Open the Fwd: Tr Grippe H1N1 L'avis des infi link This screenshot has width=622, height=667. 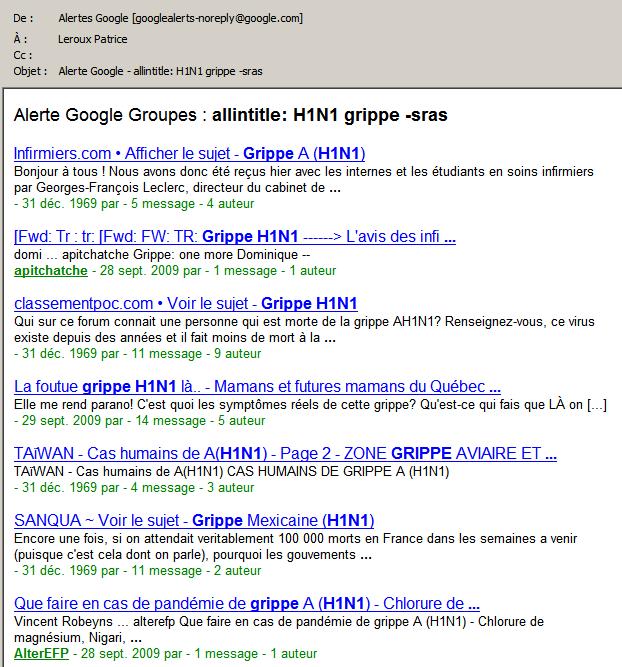(235, 237)
